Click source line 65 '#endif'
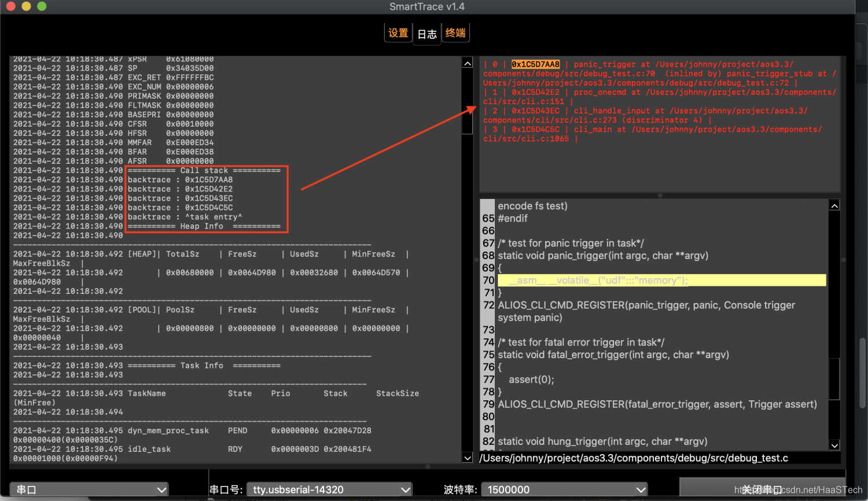Viewport: 868px width, 501px height. pos(513,219)
